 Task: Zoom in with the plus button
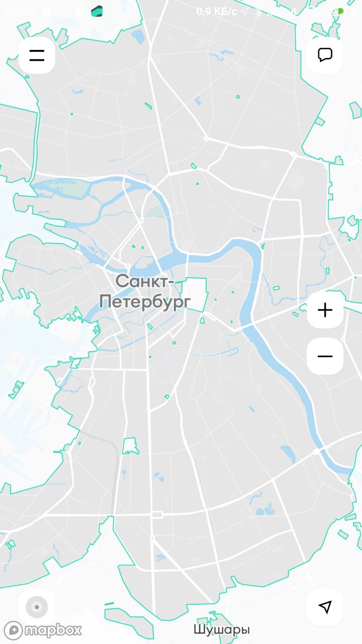[325, 310]
